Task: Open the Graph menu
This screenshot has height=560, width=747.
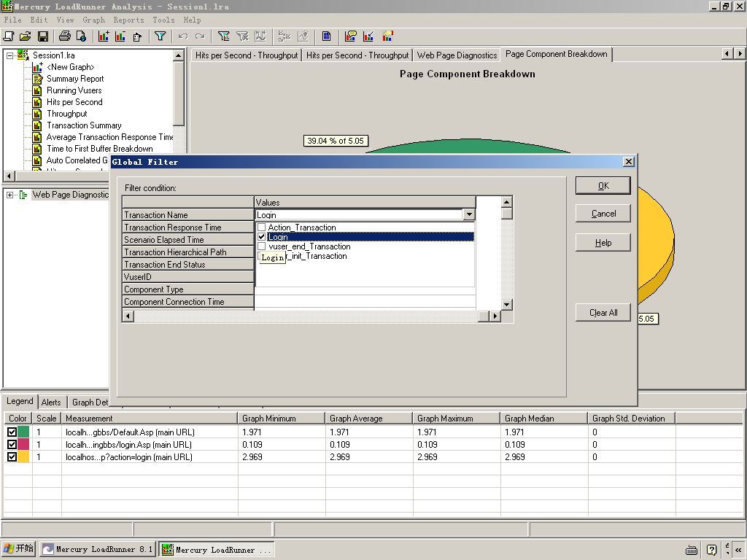Action: pyautogui.click(x=94, y=20)
